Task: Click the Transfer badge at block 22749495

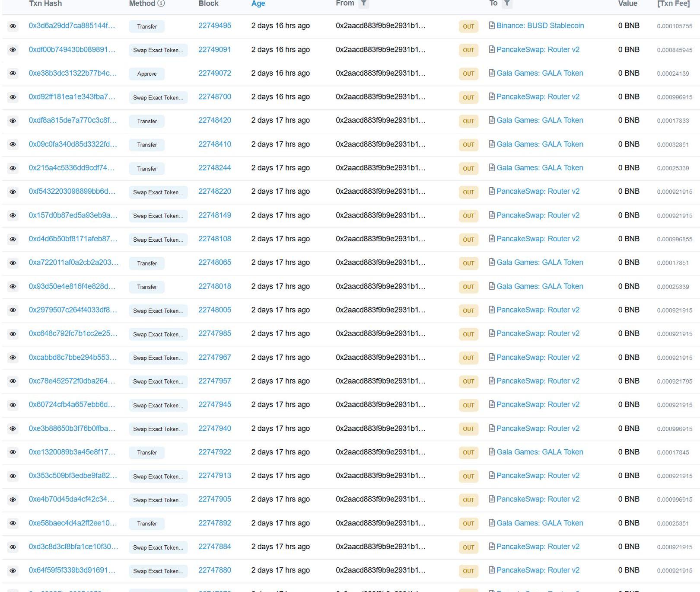Action: 147,26
